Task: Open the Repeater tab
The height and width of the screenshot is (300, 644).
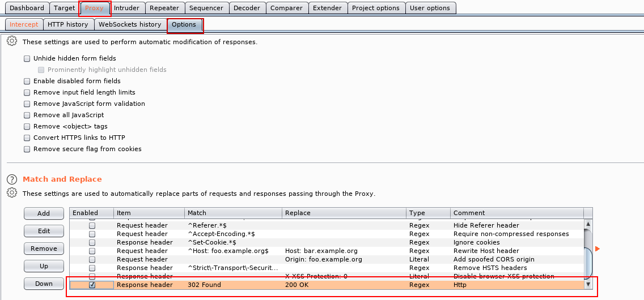Action: 164,8
